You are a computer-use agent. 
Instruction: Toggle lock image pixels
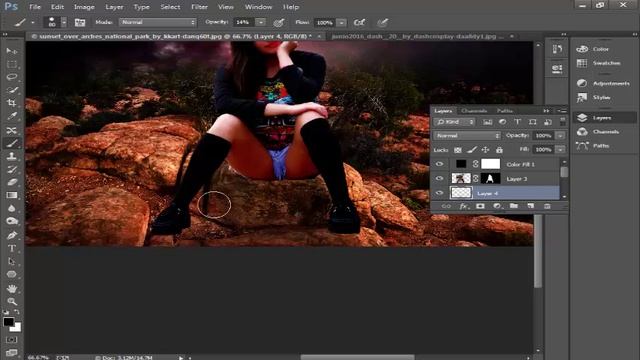pos(472,150)
